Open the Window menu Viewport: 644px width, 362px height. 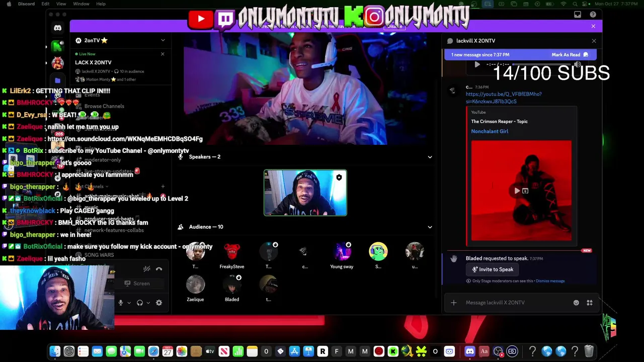[x=81, y=4]
